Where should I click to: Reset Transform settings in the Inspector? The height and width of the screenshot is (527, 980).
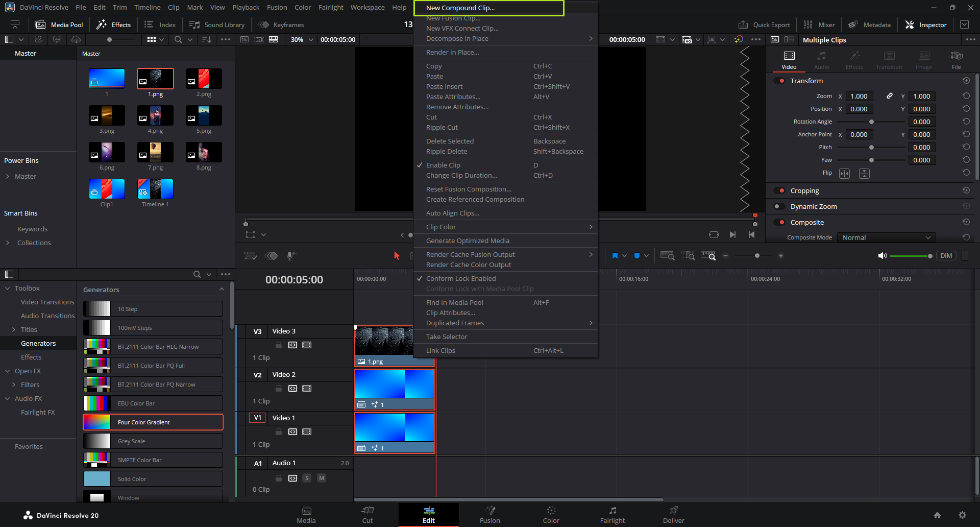(x=966, y=81)
